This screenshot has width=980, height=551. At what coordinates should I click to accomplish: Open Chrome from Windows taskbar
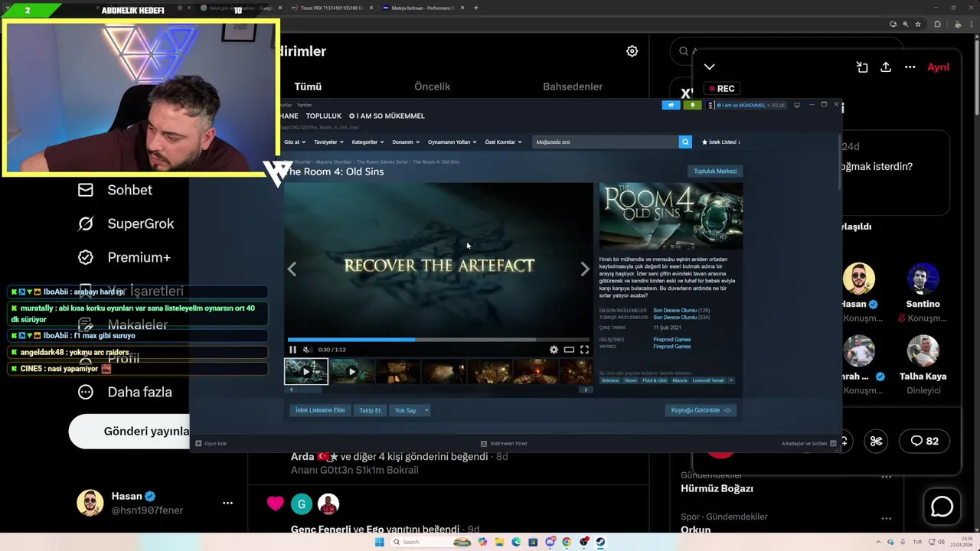[567, 542]
